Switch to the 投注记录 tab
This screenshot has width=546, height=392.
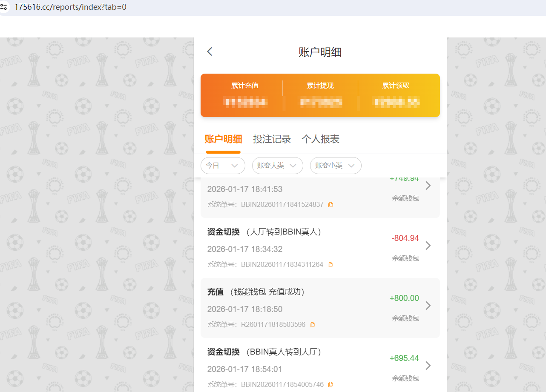272,139
